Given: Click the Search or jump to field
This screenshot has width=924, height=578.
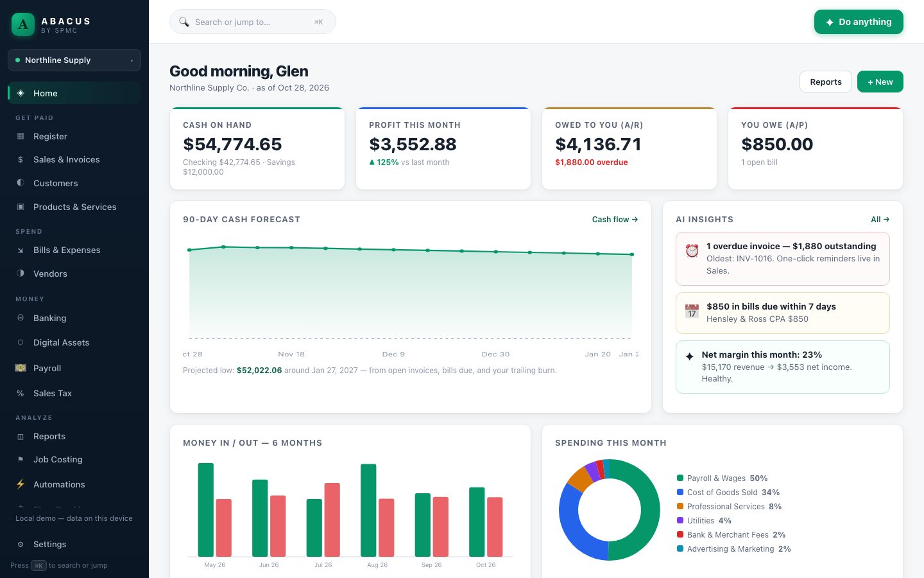Looking at the screenshot, I should (253, 22).
